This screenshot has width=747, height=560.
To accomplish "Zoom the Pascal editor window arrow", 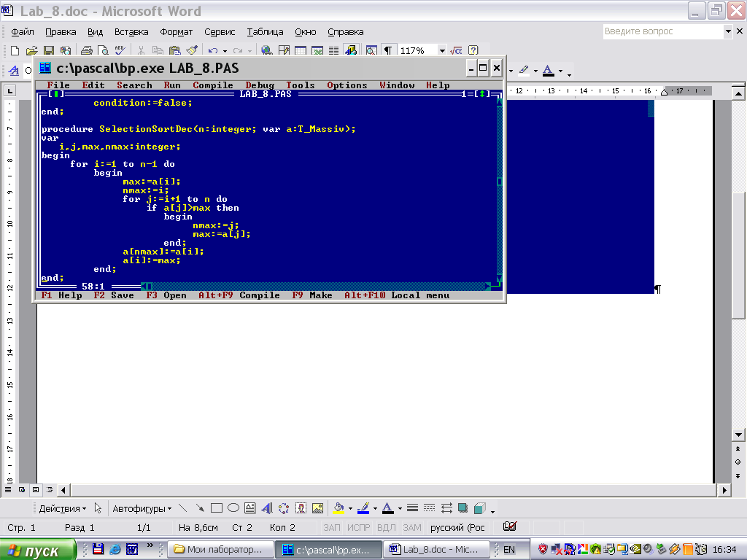I will click(x=481, y=94).
